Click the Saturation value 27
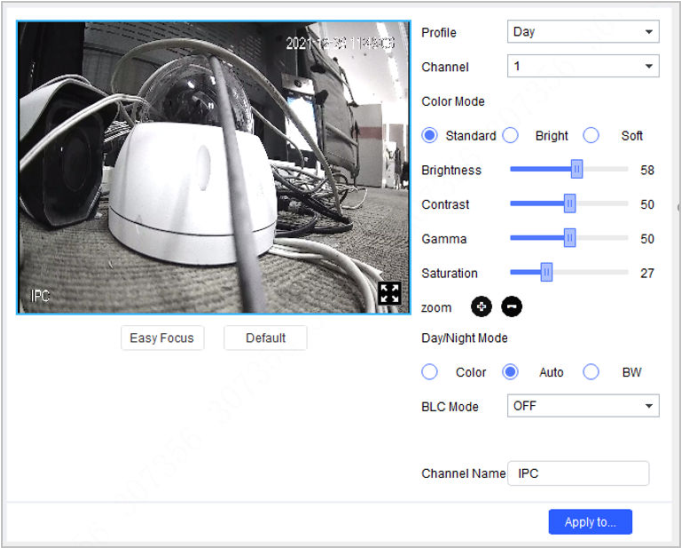Image resolution: width=683 pixels, height=549 pixels. 647,273
